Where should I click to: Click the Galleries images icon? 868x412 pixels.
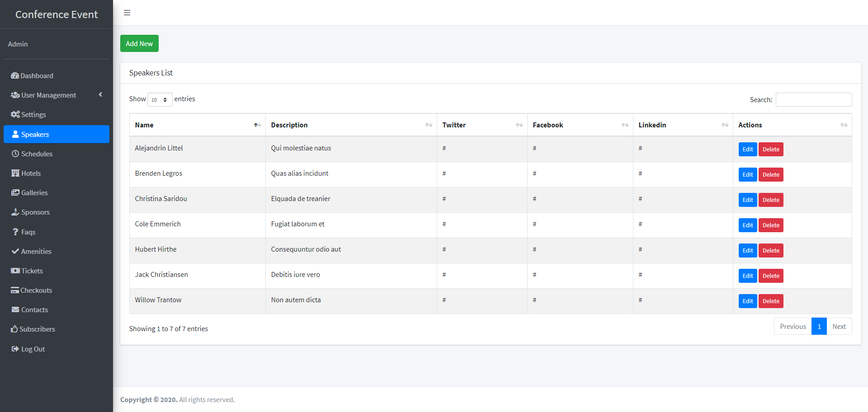(15, 193)
